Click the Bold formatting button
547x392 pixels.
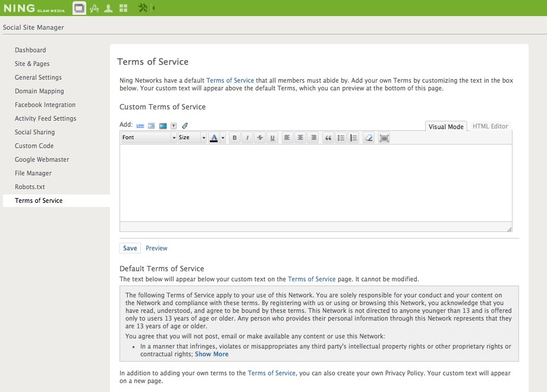(235, 138)
